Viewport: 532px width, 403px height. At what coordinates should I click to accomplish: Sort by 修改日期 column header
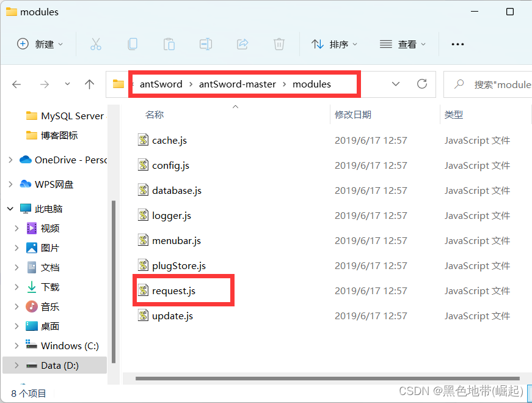(353, 115)
